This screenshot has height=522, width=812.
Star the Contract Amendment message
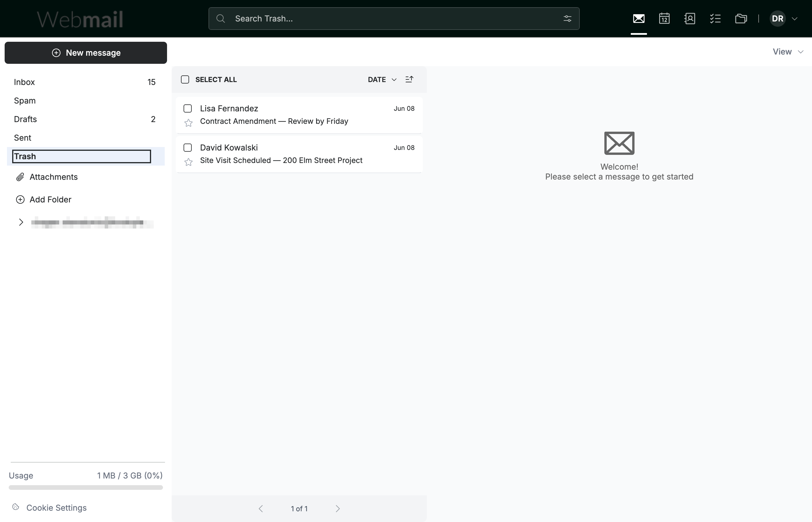[188, 123]
